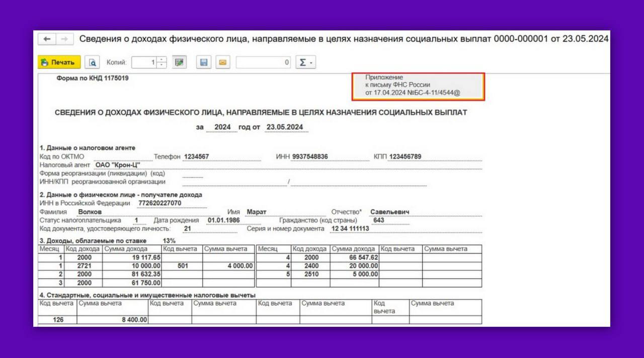Save document using the floppy disk icon
644x358 pixels.
tap(204, 62)
